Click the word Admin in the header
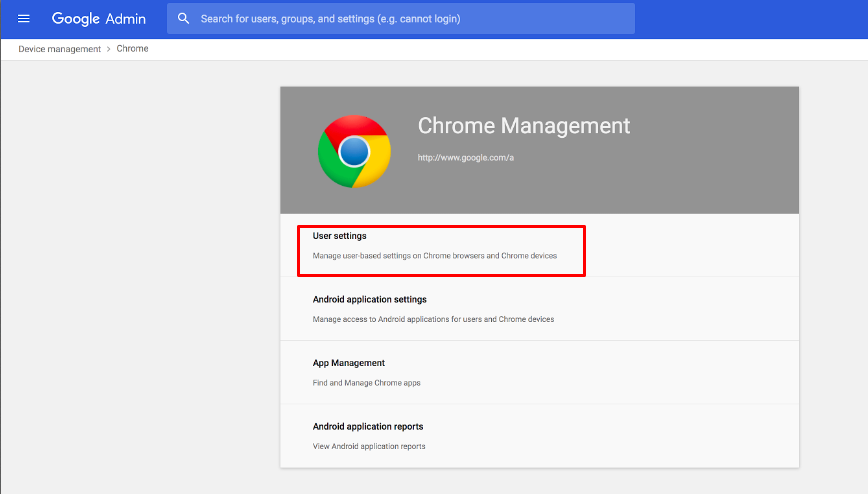This screenshot has height=494, width=868. pos(126,19)
